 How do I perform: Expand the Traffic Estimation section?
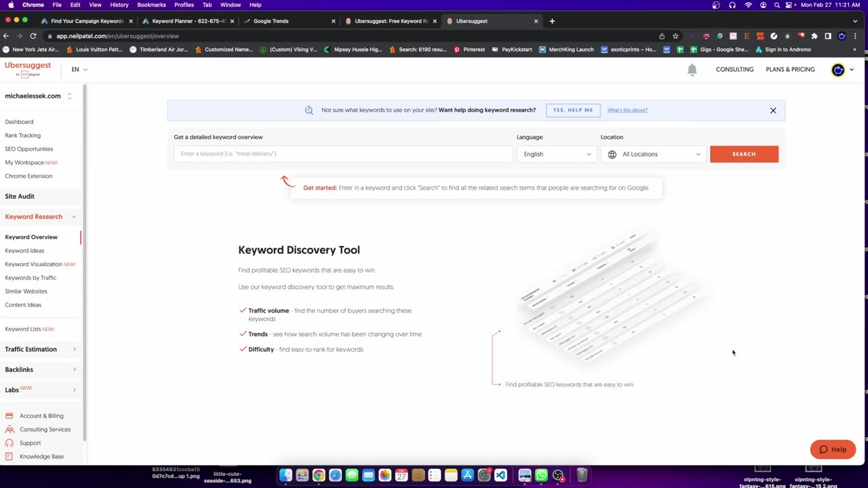point(74,349)
